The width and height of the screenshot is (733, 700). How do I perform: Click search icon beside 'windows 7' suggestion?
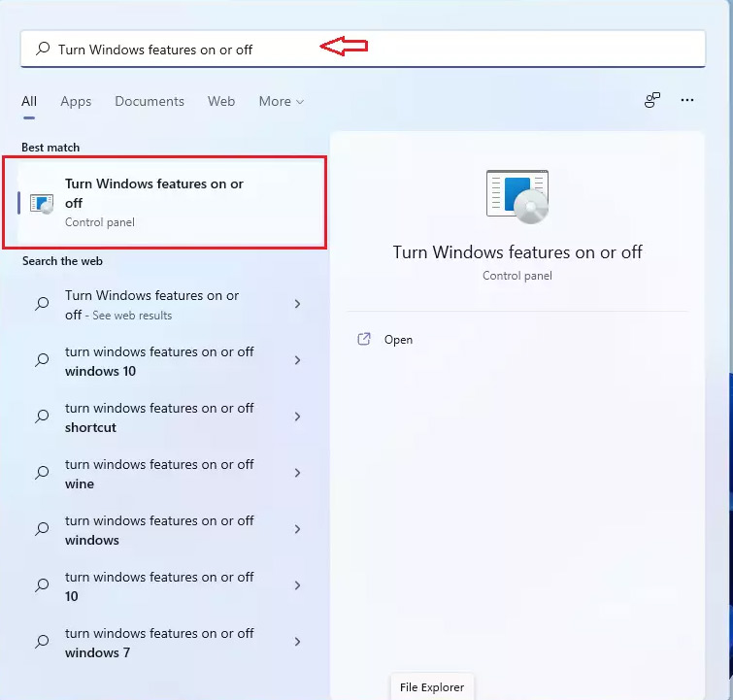point(42,642)
